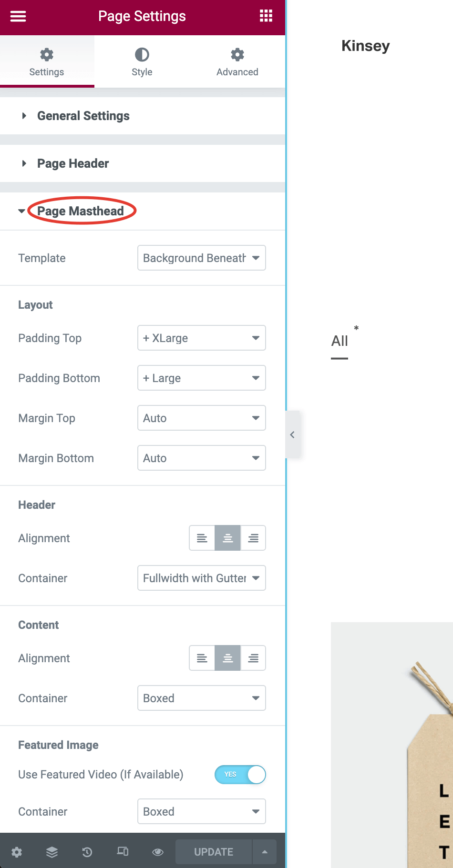Click the settings gear in bottom toolbar
Image resolution: width=453 pixels, height=868 pixels.
pyautogui.click(x=17, y=852)
